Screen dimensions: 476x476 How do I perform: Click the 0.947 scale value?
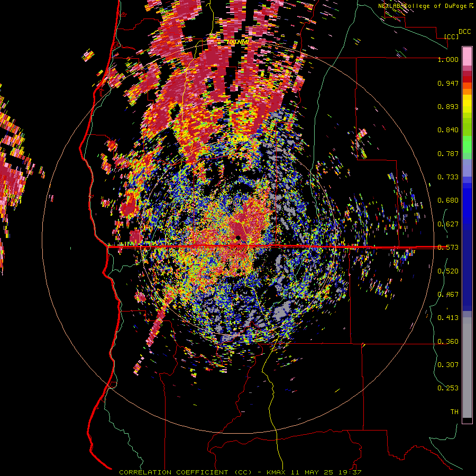coord(448,83)
